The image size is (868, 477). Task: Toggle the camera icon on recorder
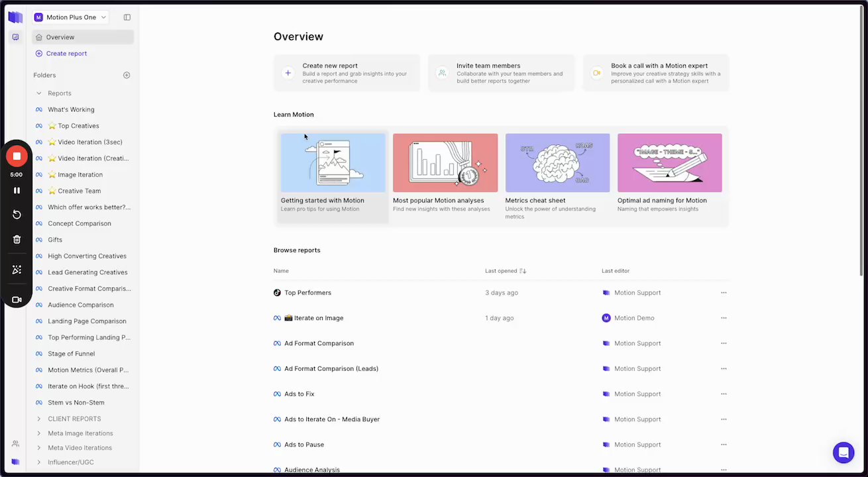coord(17,299)
